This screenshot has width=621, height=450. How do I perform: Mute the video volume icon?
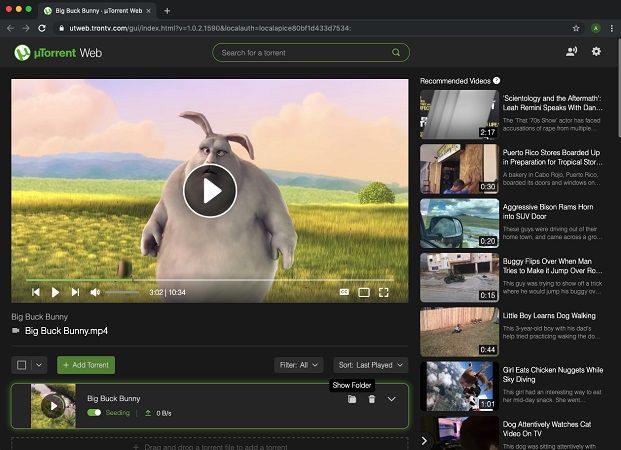95,292
